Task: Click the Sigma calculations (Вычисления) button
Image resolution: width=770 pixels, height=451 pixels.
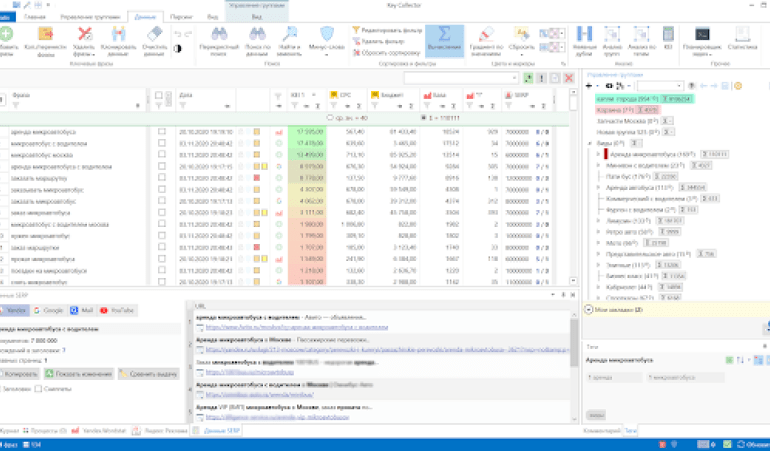Action: 444,41
